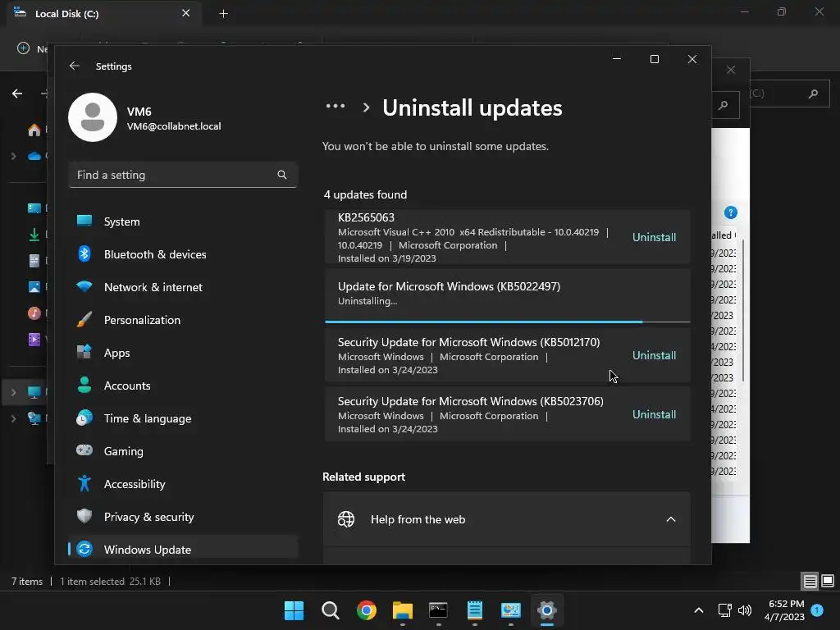Open Notepad from the taskbar
Image resolution: width=840 pixels, height=630 pixels.
tap(475, 610)
